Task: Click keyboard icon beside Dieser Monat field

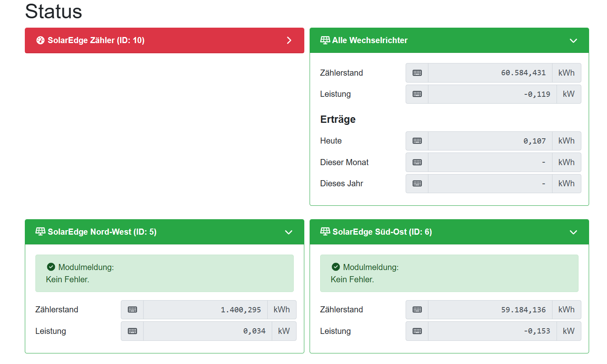Action: coord(417,162)
